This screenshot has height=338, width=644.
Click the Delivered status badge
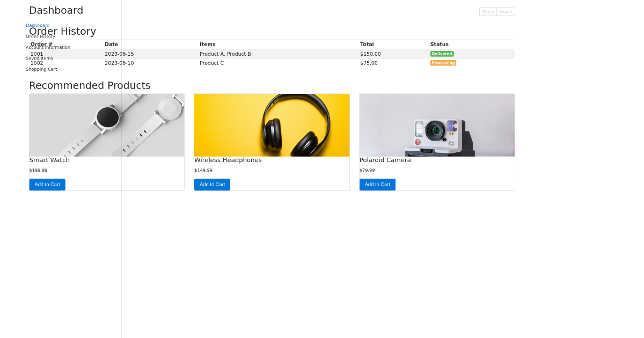point(442,54)
